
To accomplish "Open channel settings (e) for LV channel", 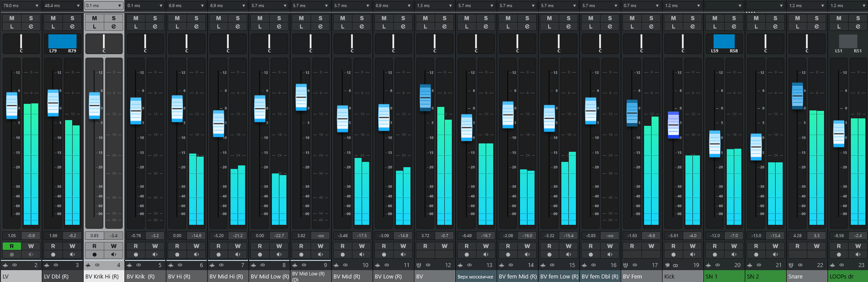I will click(31, 26).
